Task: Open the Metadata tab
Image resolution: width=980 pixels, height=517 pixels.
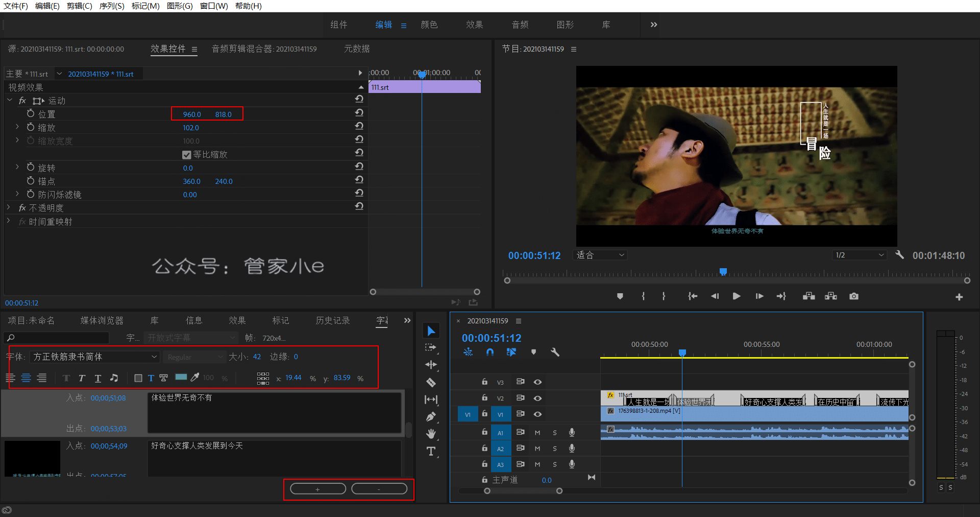Action: coord(357,49)
